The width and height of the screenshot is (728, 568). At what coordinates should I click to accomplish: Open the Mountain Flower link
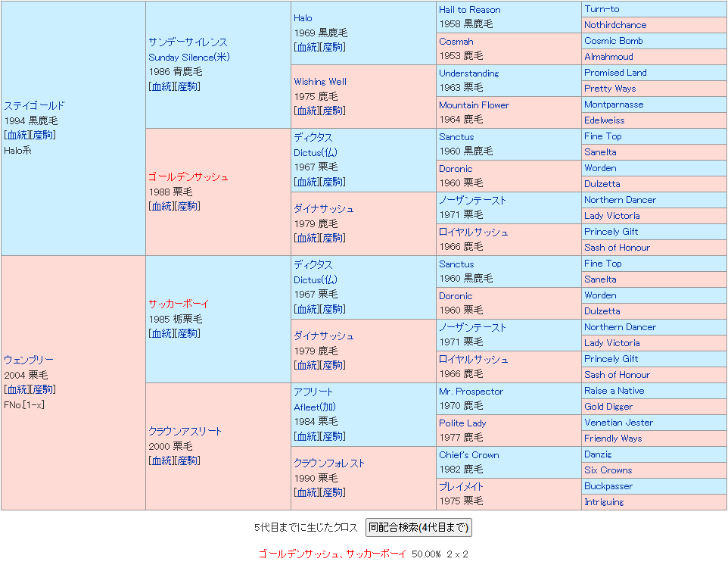click(x=474, y=105)
